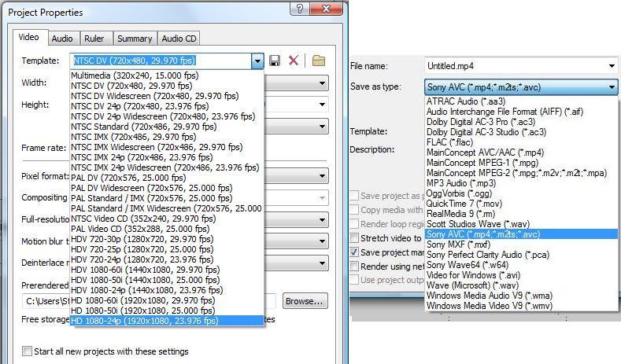Screen dimensions: 621x364
Task: Switch to the Audio tab
Action: tap(62, 39)
